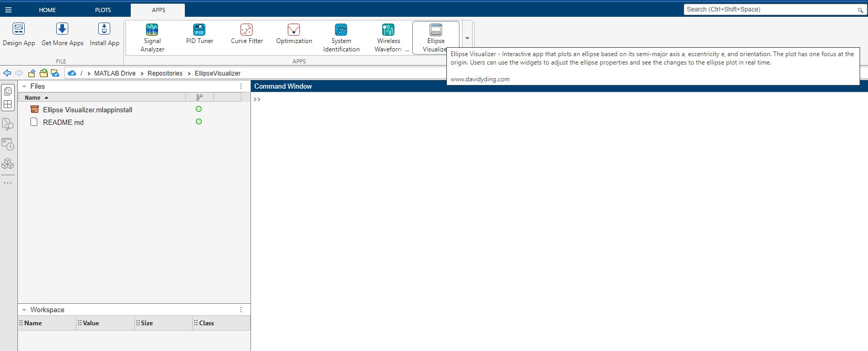Expand chevron before Repositories
Screen dimensions: 868x351
(142, 73)
